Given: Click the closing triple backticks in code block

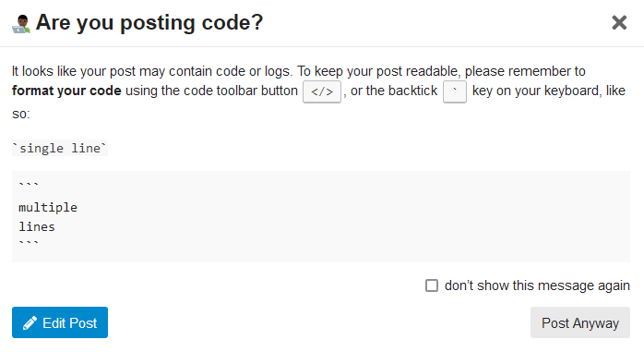Looking at the screenshot, I should [29, 243].
